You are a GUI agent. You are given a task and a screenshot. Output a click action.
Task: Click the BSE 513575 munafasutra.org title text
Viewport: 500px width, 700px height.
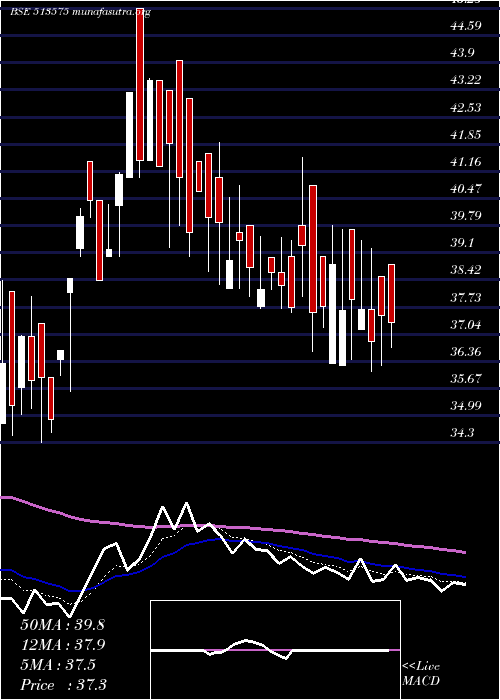click(x=80, y=12)
